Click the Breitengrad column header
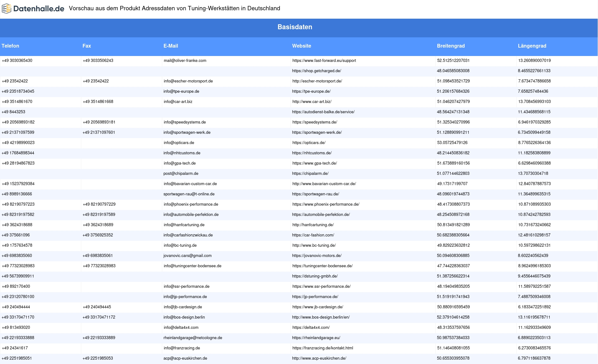598x364 pixels. click(x=451, y=46)
